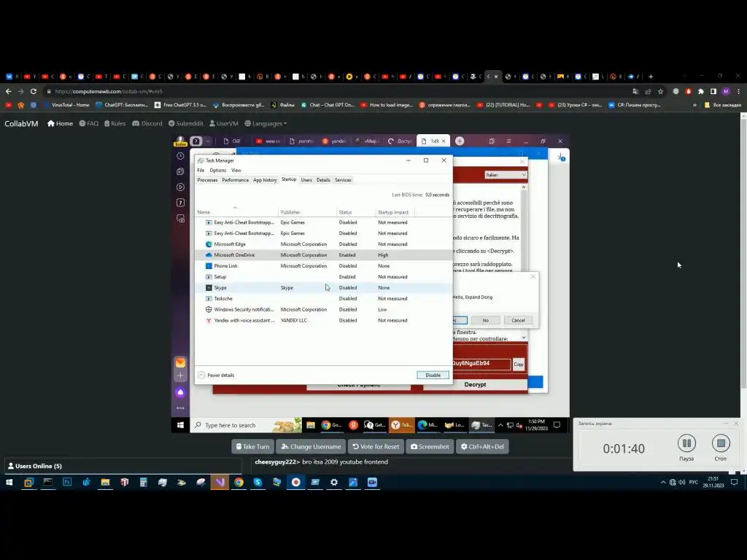
Task: Open the play icon in Yandex sidebar
Action: (180, 187)
